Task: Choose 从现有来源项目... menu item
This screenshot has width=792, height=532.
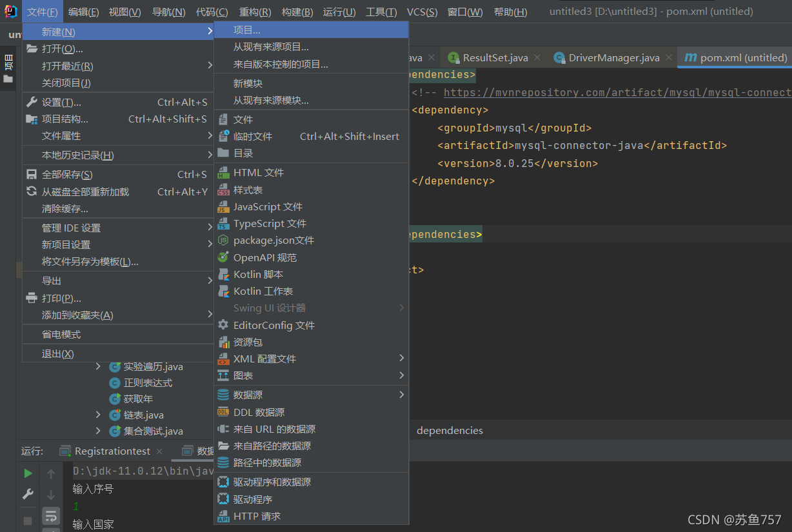Action: (x=312, y=47)
